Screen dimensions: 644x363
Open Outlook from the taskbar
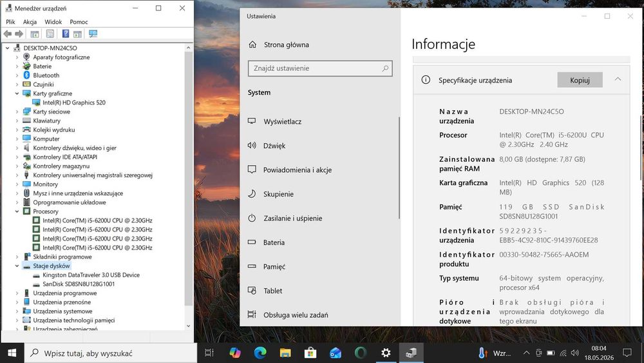click(336, 353)
